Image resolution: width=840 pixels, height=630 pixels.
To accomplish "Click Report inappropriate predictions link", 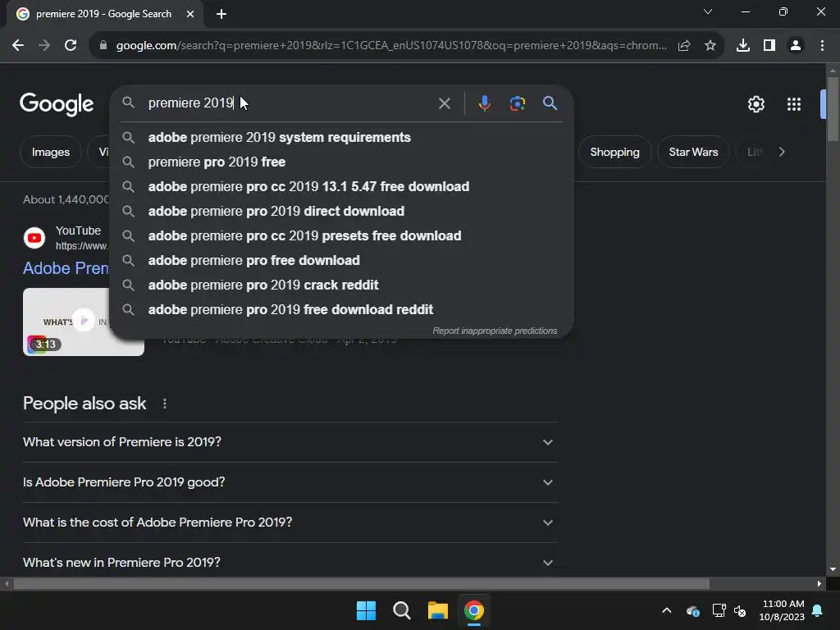I will click(495, 331).
